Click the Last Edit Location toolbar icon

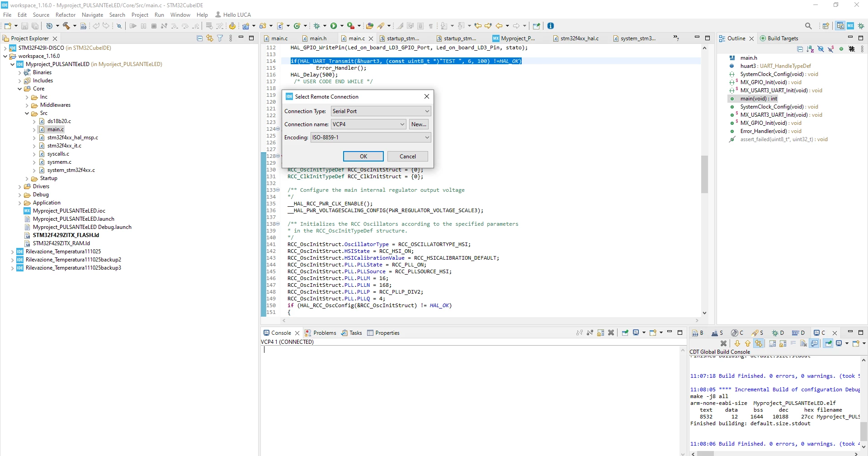click(478, 26)
